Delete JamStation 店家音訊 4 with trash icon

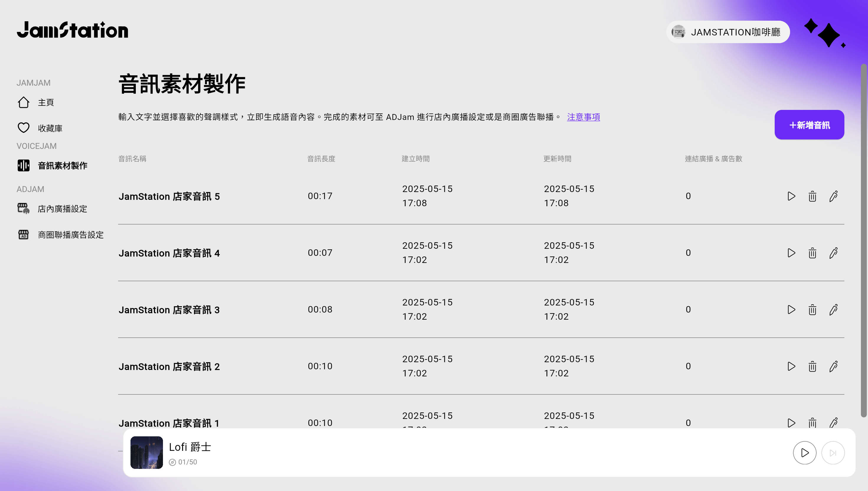pos(812,253)
